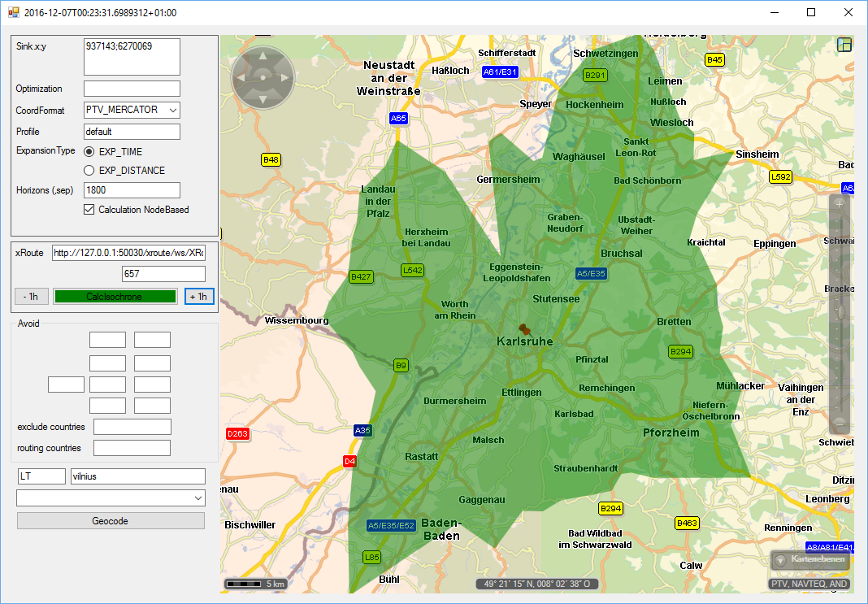This screenshot has height=604, width=868.
Task: Pan the map right with the east arrow
Action: pyautogui.click(x=284, y=78)
